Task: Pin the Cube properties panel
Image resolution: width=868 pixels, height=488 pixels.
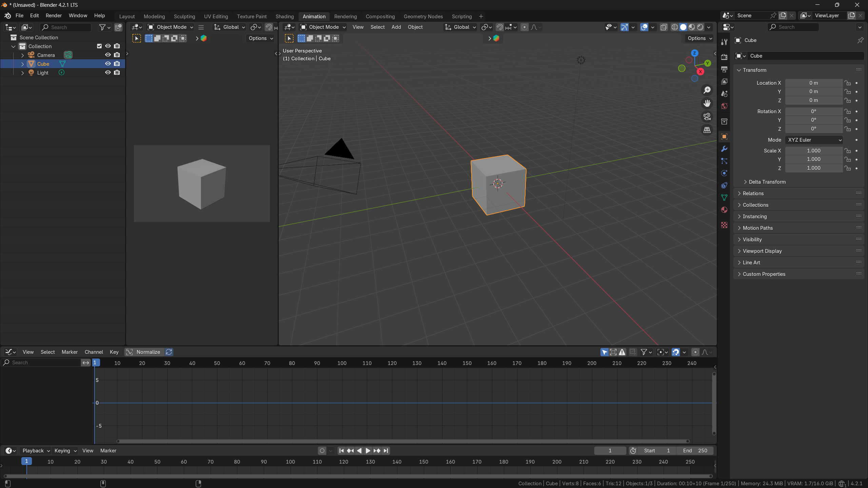Action: 860,40
